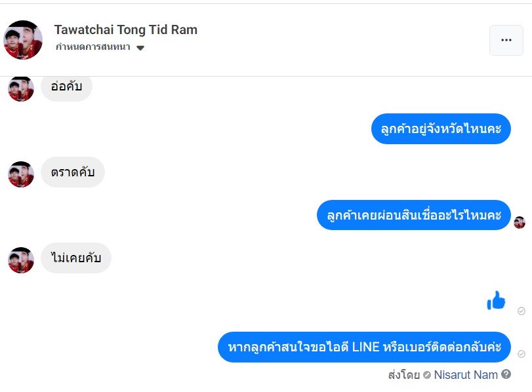Image resolution: width=532 pixels, height=392 pixels.
Task: Click the thumbs-up like sticker message
Action: point(496,301)
